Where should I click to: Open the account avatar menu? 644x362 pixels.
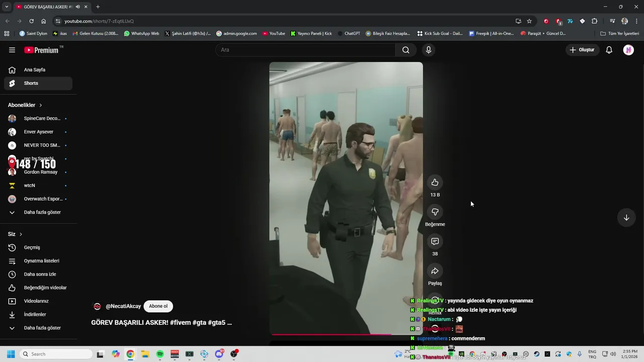click(628, 50)
